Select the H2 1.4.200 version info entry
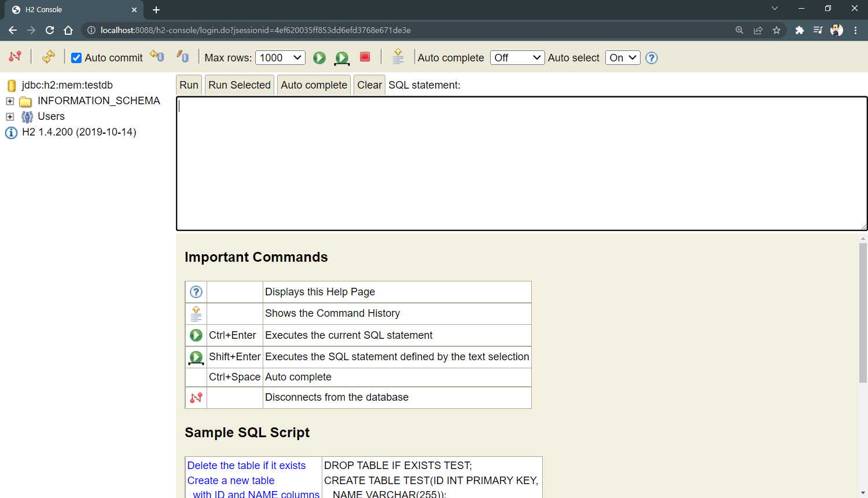Screen dimensions: 868x498 click(x=79, y=132)
